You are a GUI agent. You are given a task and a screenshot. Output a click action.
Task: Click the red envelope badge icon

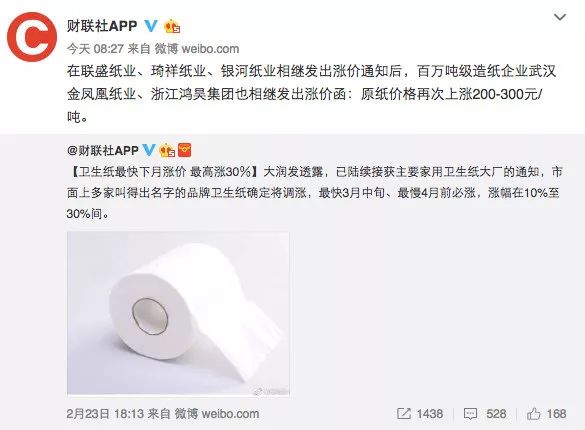(x=185, y=150)
